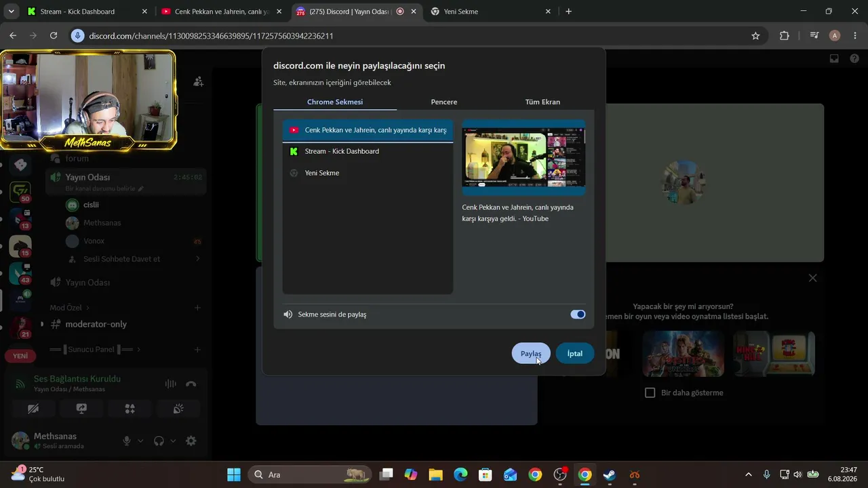Open the server icon with 15 badge
Viewport: 868px width, 488px height.
coord(20,246)
